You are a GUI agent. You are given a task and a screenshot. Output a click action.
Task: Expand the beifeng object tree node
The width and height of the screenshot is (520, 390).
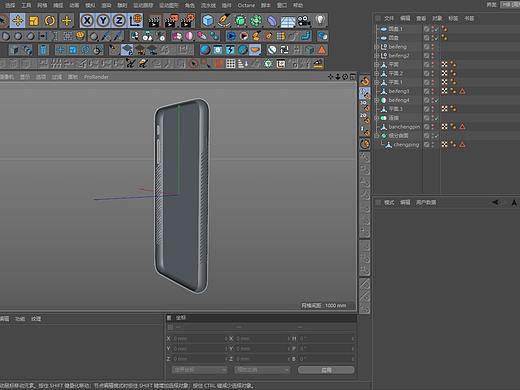[377, 47]
